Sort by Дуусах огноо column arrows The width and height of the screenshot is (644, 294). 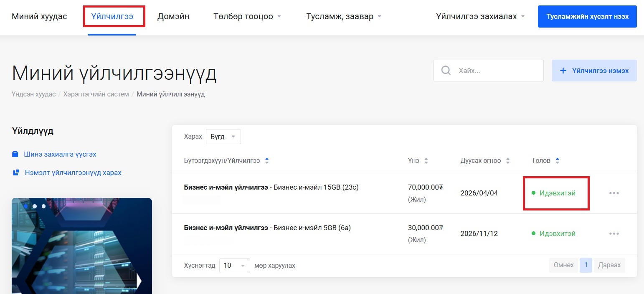point(508,161)
